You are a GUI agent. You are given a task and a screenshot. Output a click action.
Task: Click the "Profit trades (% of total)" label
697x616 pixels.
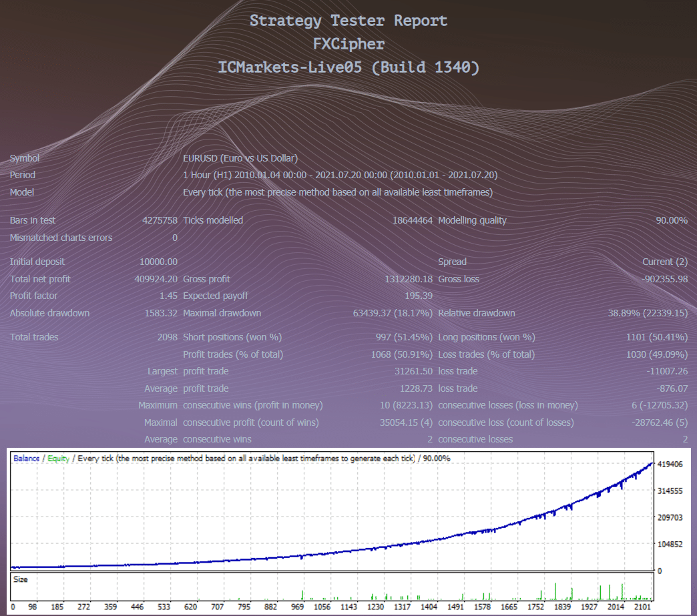[233, 354]
